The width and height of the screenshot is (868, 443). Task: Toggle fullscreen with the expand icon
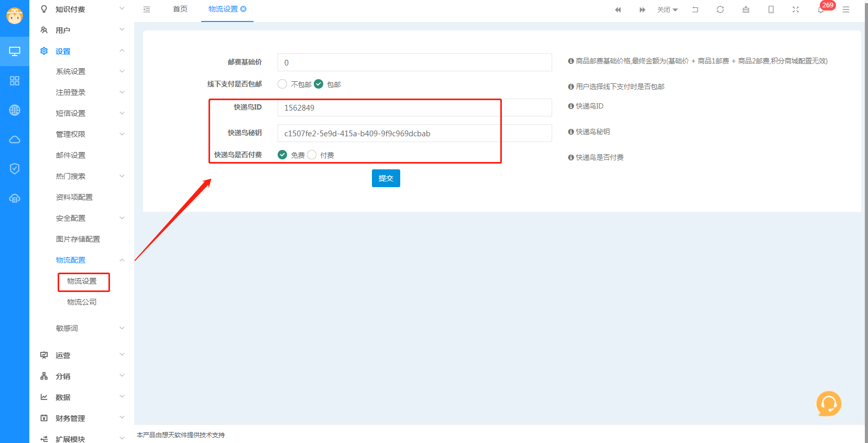point(796,9)
